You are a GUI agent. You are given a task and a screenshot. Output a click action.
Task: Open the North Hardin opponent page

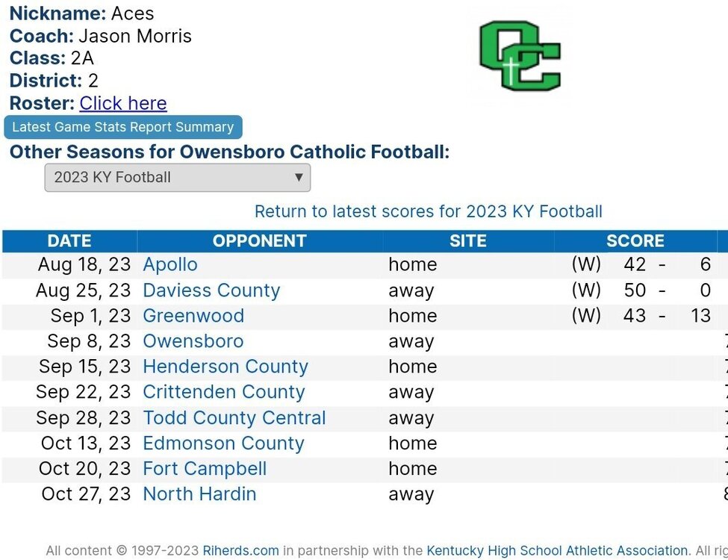pos(199,494)
